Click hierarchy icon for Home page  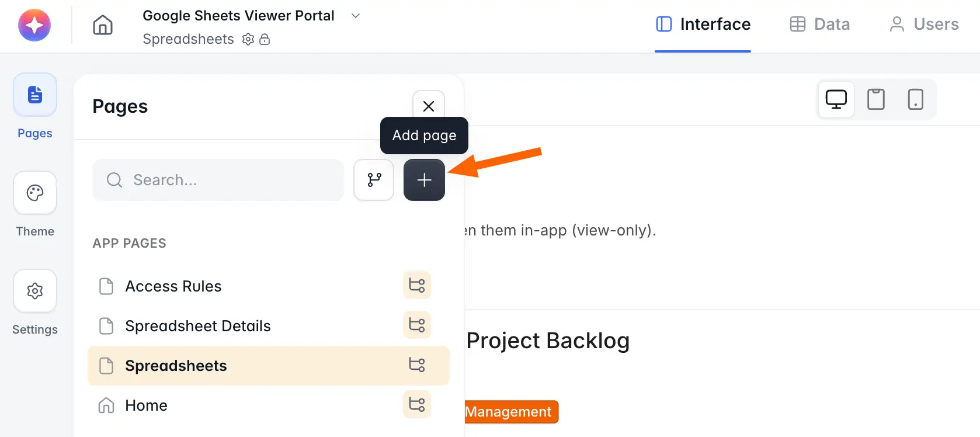(417, 404)
